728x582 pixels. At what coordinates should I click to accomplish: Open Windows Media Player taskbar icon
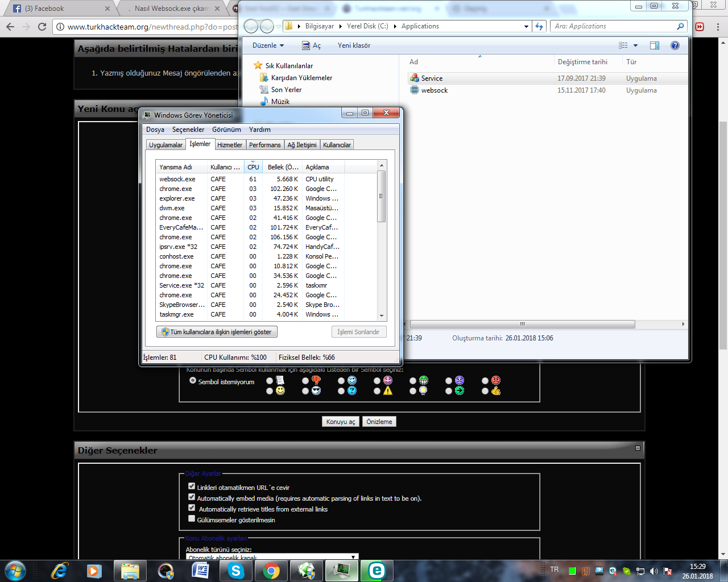[94, 571]
